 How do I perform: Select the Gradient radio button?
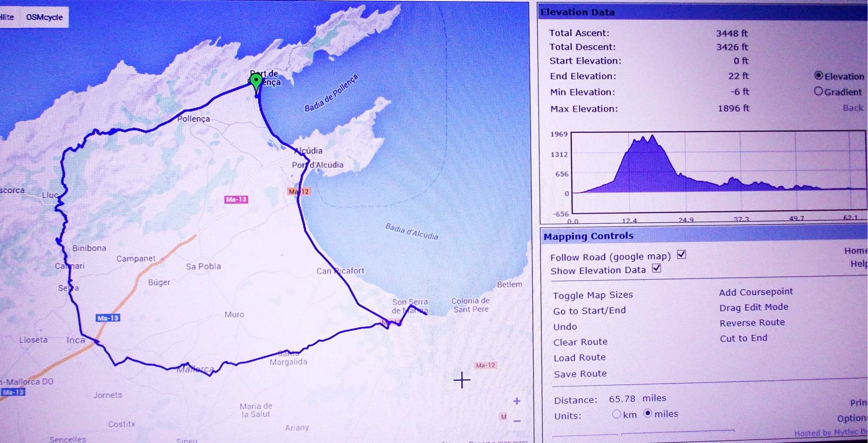coord(818,91)
